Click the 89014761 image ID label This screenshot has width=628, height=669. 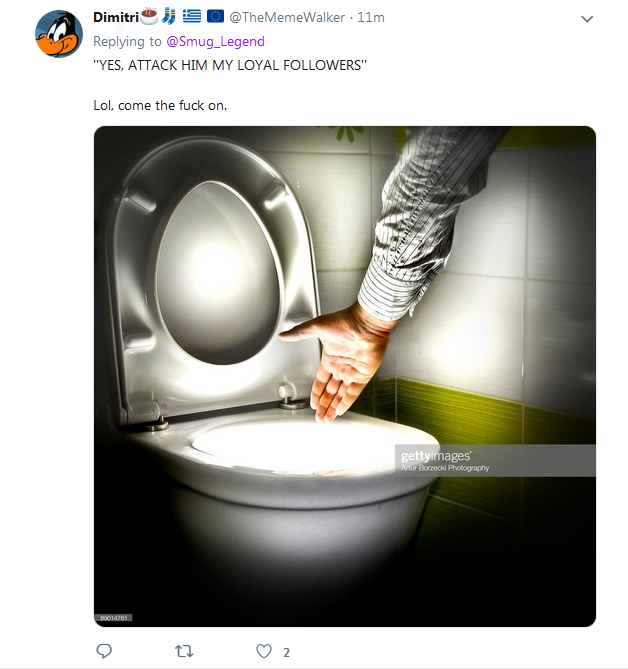click(113, 618)
